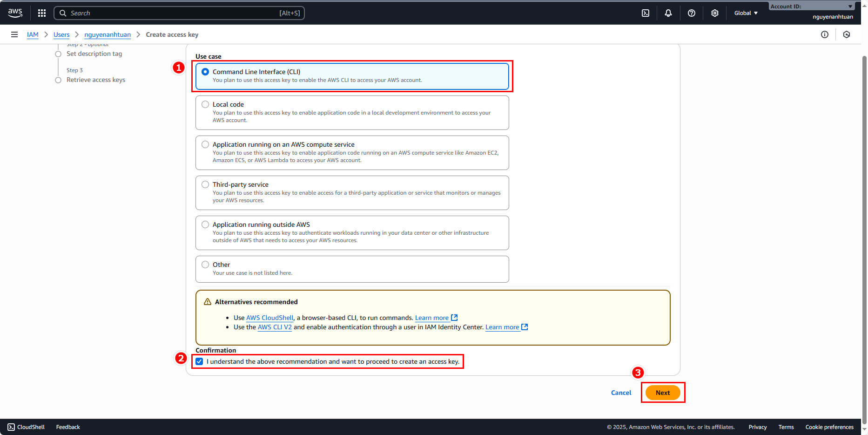Open settings gear in top bar
The width and height of the screenshot is (868, 435).
click(x=715, y=13)
